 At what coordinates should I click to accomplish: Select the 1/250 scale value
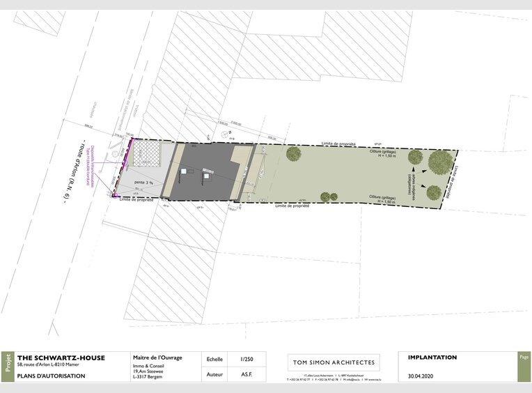247,360
